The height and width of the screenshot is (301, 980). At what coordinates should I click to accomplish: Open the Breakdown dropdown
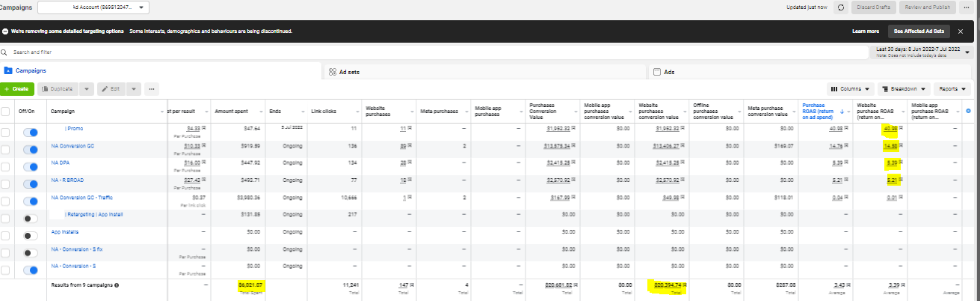903,88
